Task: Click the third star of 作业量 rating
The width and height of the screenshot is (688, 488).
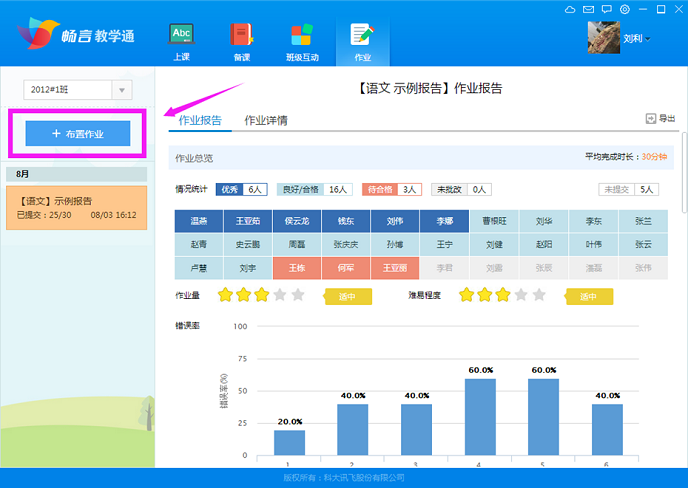Action: (261, 295)
